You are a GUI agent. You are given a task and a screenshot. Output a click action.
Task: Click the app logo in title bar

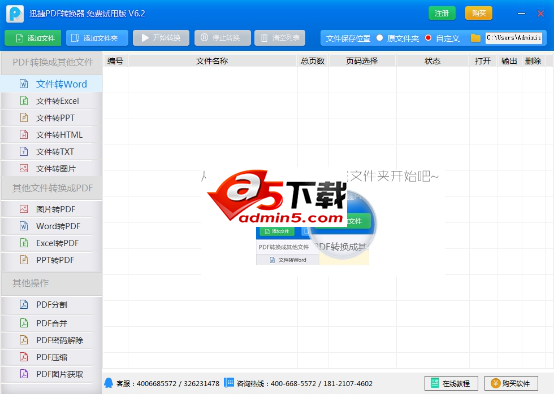(15, 14)
